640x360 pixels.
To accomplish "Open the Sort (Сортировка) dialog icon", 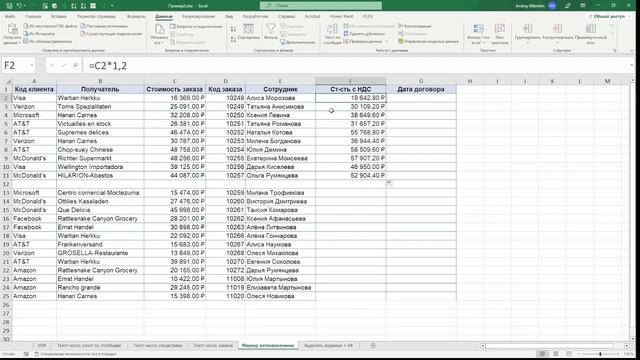I will [x=249, y=29].
